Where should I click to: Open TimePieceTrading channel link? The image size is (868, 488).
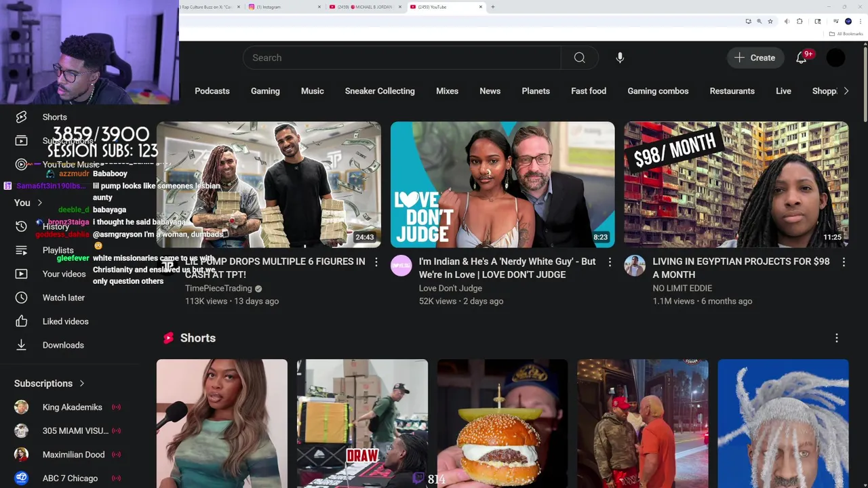click(x=218, y=288)
